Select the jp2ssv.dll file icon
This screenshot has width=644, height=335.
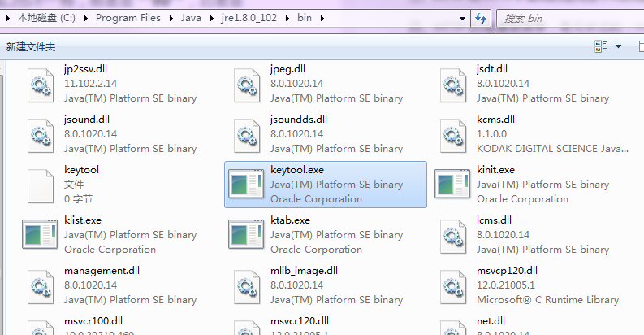[x=41, y=85]
